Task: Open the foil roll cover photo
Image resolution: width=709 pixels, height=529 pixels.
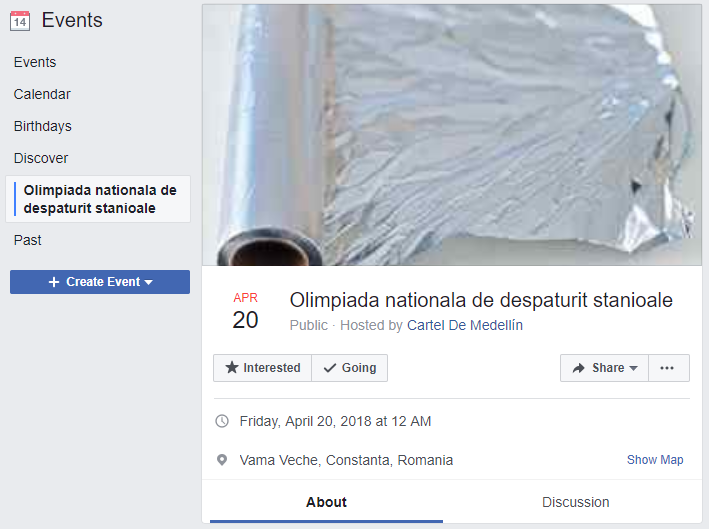Action: click(452, 135)
